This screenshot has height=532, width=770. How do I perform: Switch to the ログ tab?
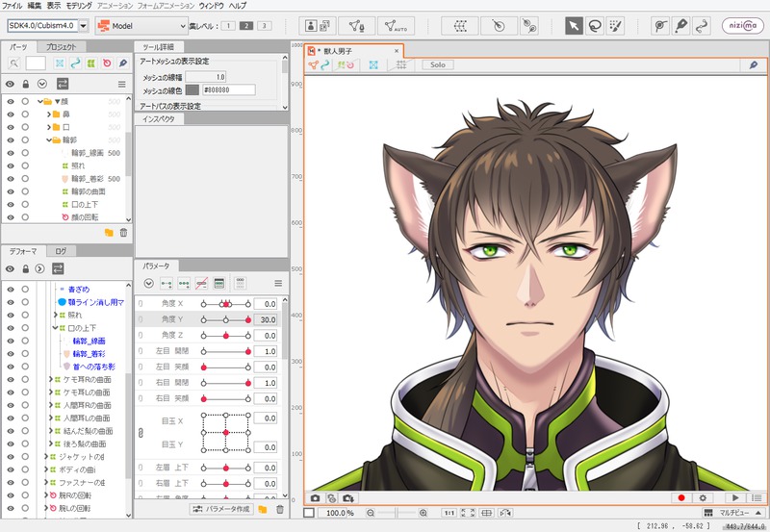click(x=61, y=251)
